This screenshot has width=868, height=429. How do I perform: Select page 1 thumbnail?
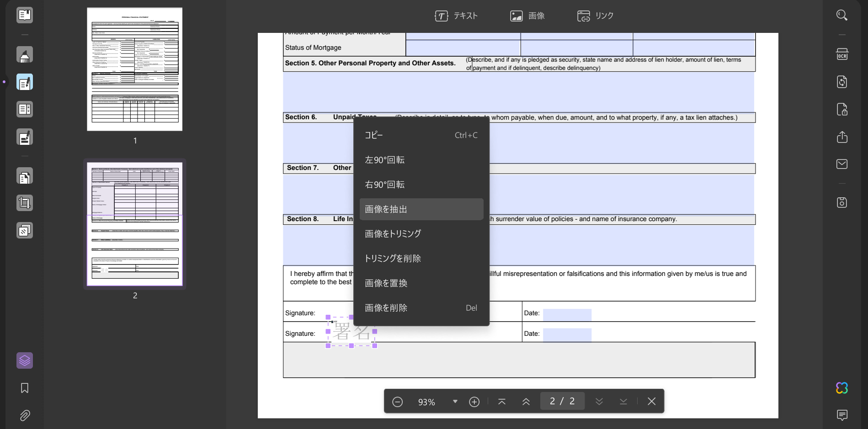(x=135, y=69)
